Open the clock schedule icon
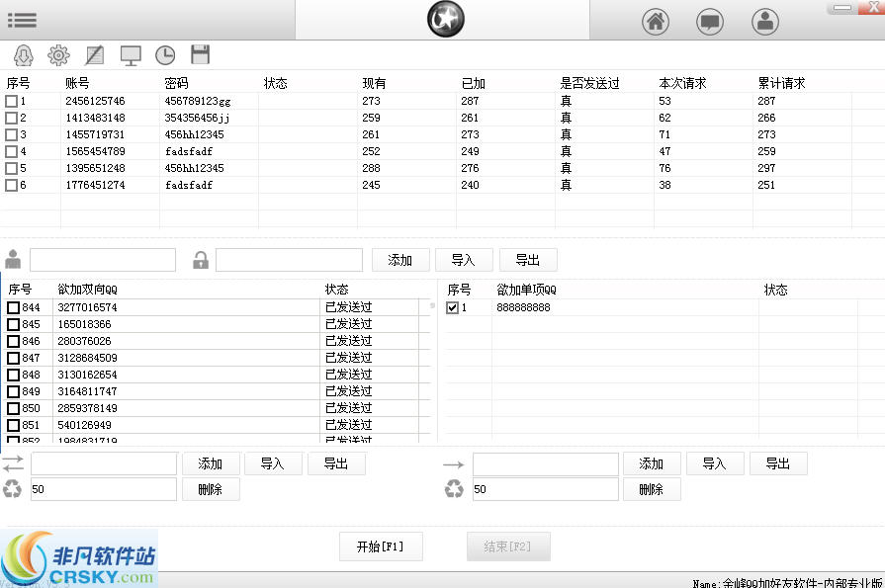Viewport: 885px width, 588px height. (164, 54)
